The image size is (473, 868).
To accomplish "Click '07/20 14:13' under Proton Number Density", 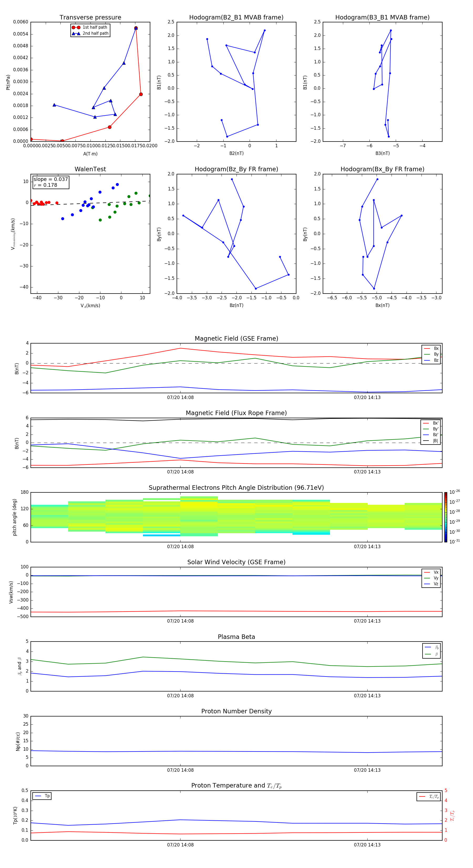I will click(367, 770).
